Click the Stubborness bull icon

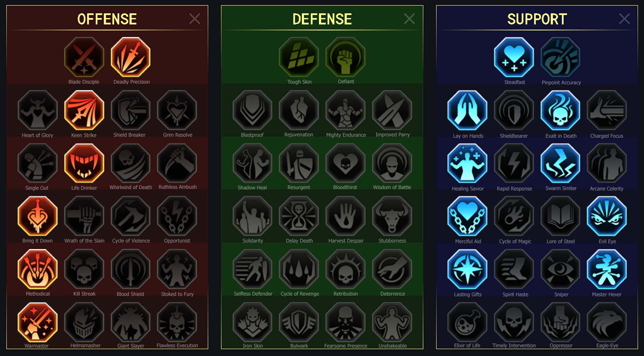[x=392, y=216]
